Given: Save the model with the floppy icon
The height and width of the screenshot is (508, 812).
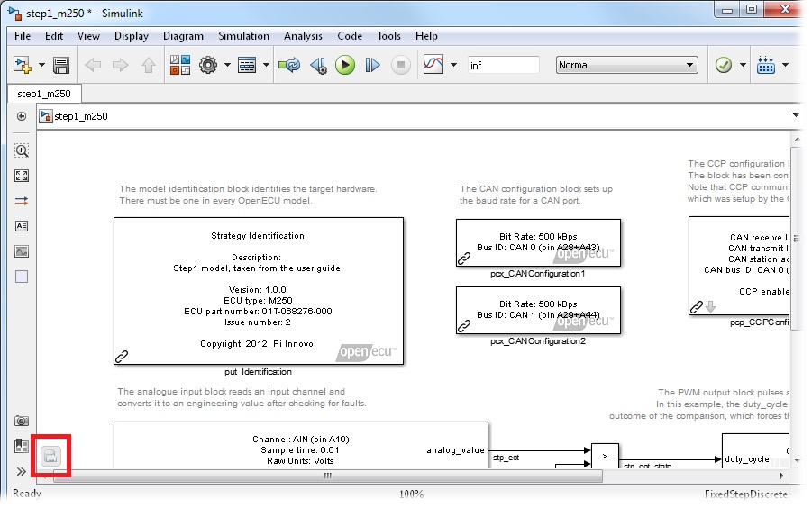Looking at the screenshot, I should point(61,65).
